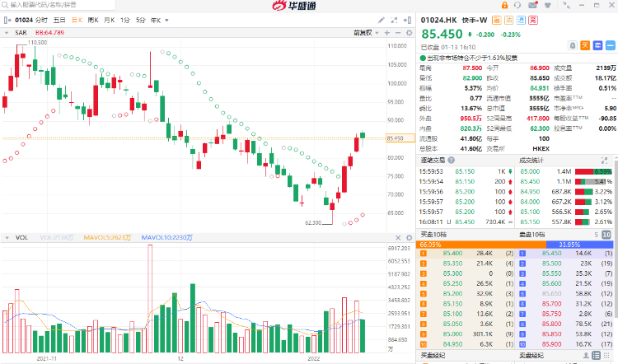Viewport: 618px width, 364px height.
Task: Click the MAVOL5 indicator label
Action: point(107,237)
